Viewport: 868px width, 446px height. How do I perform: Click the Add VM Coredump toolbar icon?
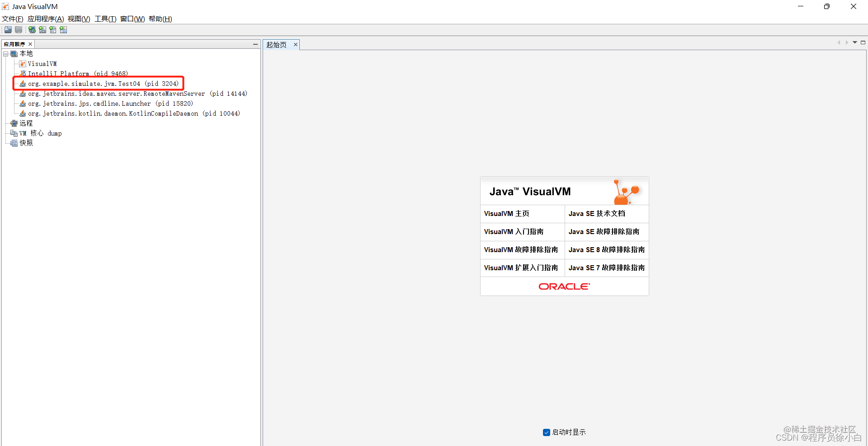[x=53, y=30]
